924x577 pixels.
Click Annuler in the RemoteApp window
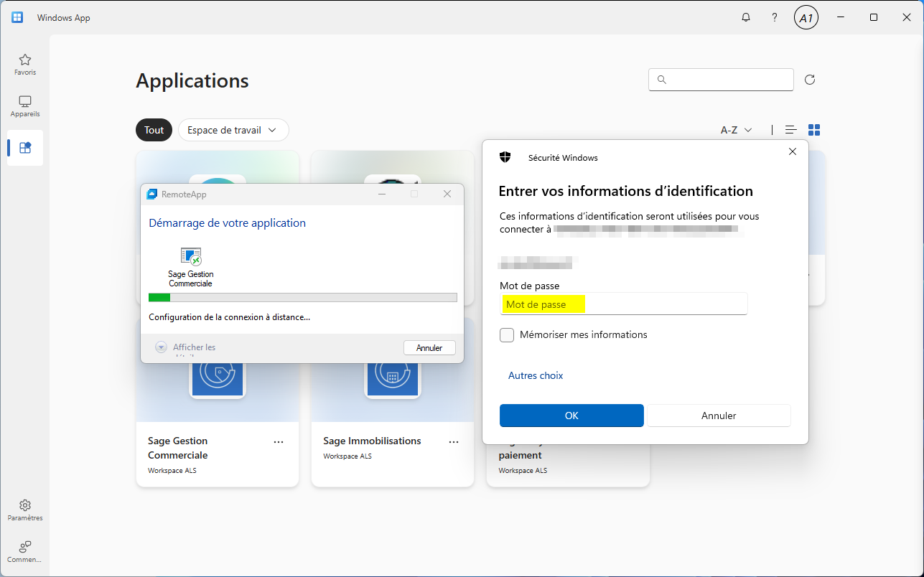point(429,347)
